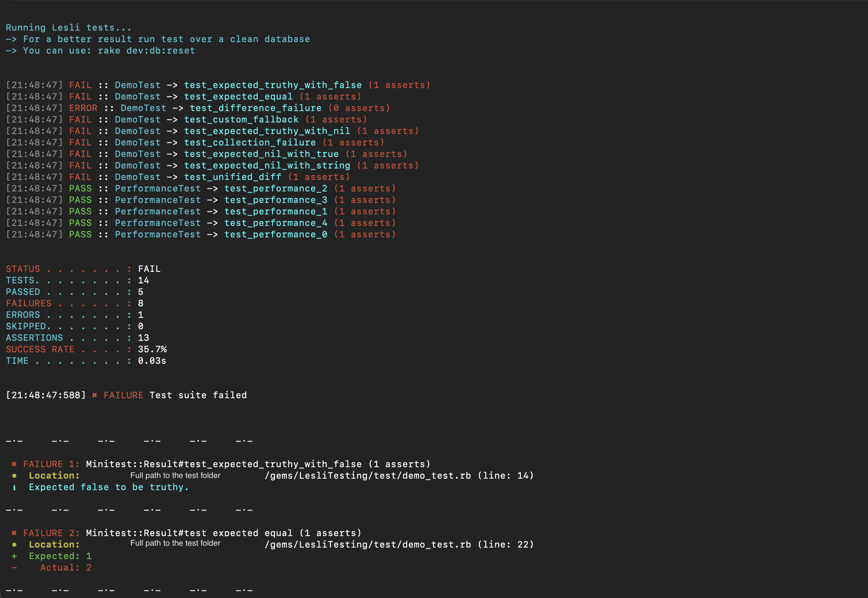Select test_custom_fallback test name
Viewport: 868px width, 598px height.
pos(241,120)
